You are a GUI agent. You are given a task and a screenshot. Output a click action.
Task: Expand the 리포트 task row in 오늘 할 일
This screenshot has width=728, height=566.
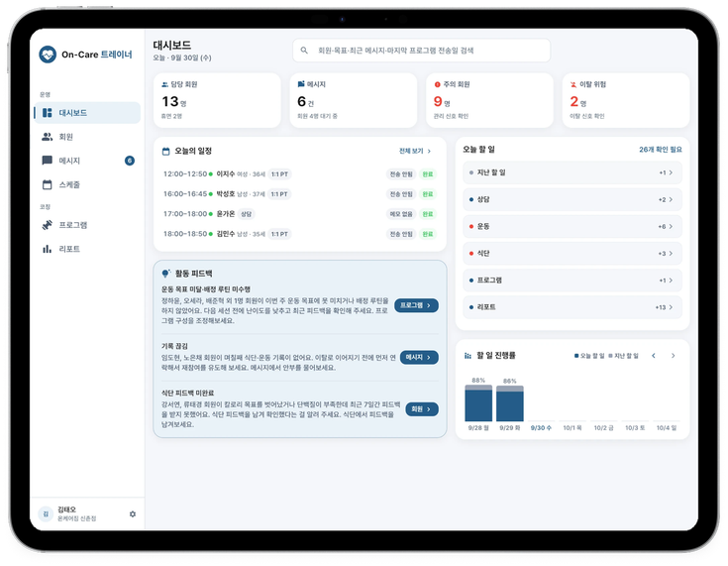pos(572,307)
